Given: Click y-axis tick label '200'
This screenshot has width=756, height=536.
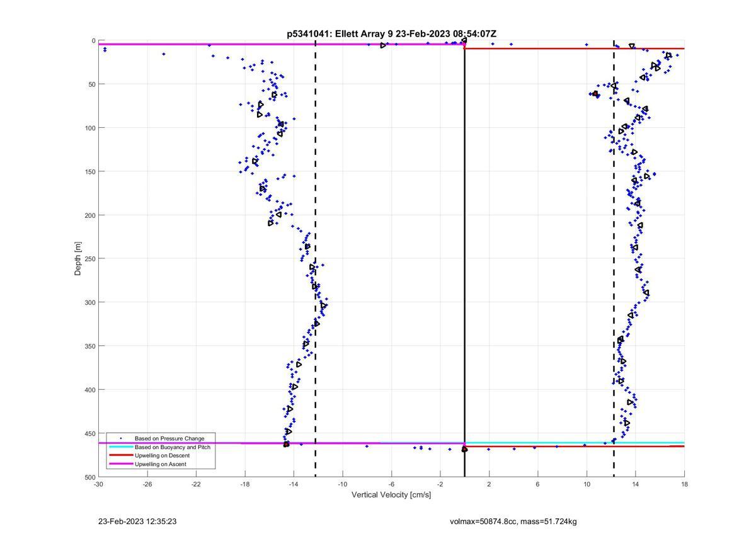Looking at the screenshot, I should pos(90,215).
